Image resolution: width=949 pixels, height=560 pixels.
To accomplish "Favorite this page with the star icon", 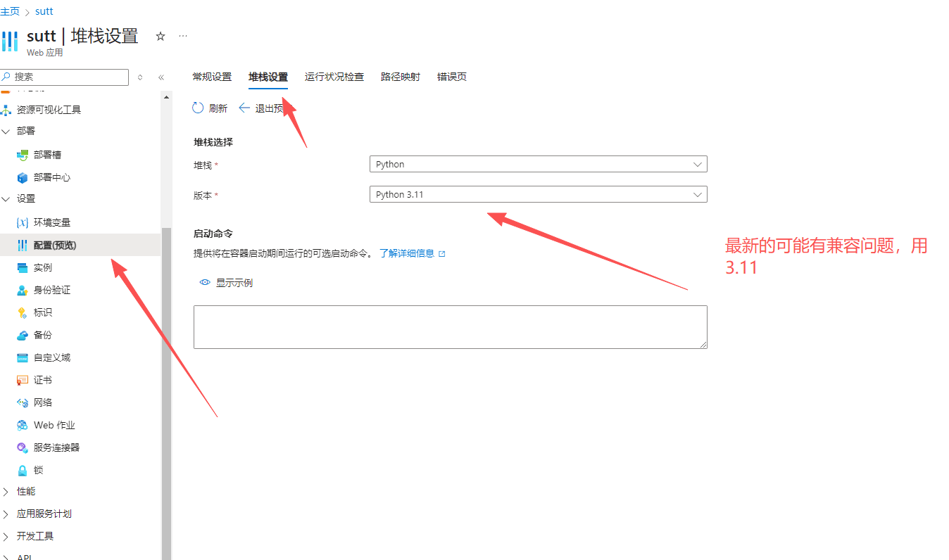I will pos(161,37).
